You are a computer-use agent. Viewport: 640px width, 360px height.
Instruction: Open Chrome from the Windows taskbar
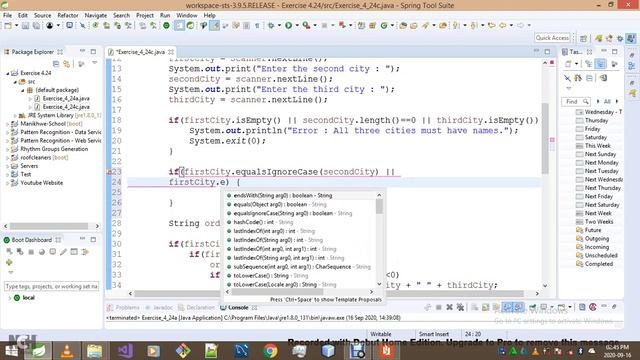tap(270, 351)
